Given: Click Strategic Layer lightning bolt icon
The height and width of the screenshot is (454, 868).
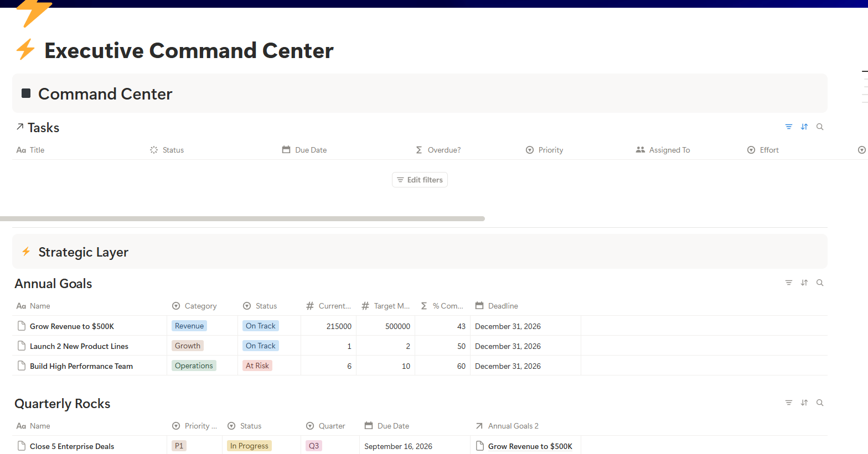Looking at the screenshot, I should pos(26,252).
